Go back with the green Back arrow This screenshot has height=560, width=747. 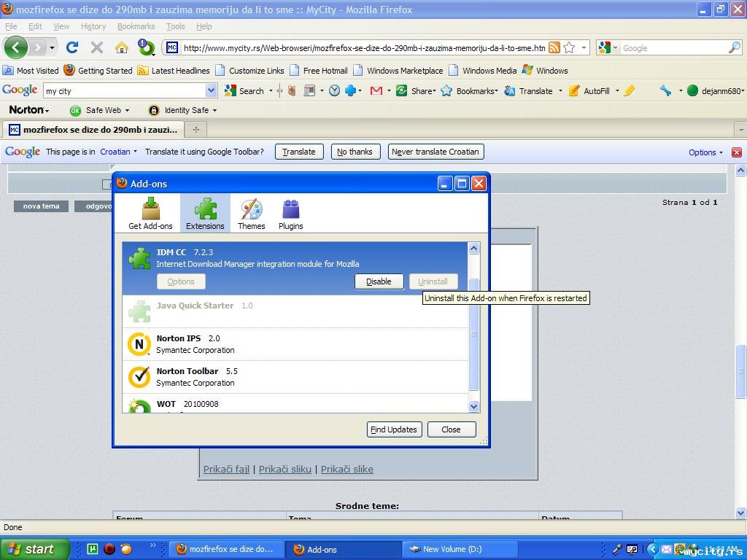(x=16, y=47)
